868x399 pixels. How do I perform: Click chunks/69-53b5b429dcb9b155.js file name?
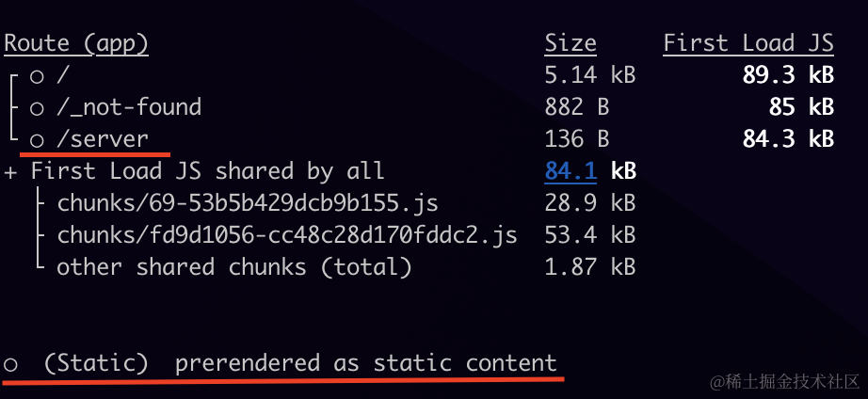(x=248, y=203)
